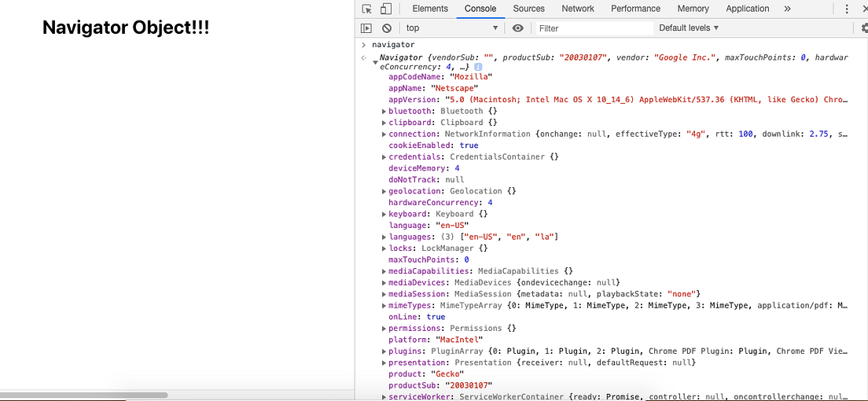Open the Application tab
The height and width of the screenshot is (401, 868).
(x=748, y=9)
